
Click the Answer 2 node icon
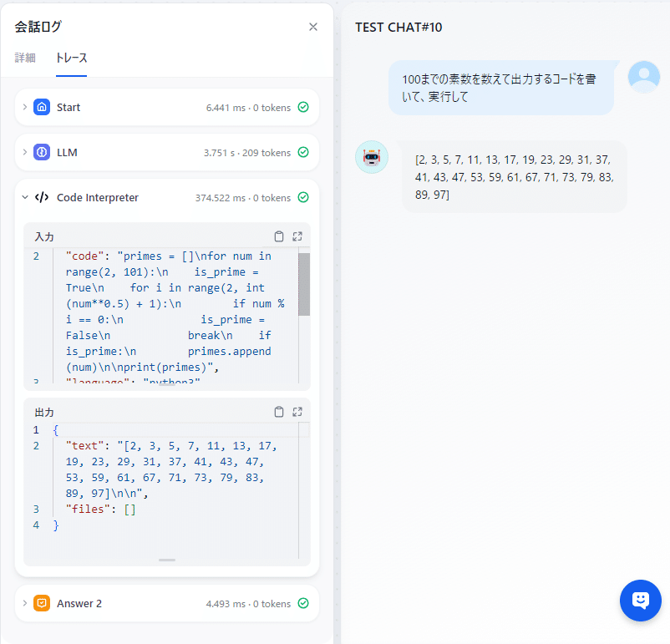[x=40, y=602]
